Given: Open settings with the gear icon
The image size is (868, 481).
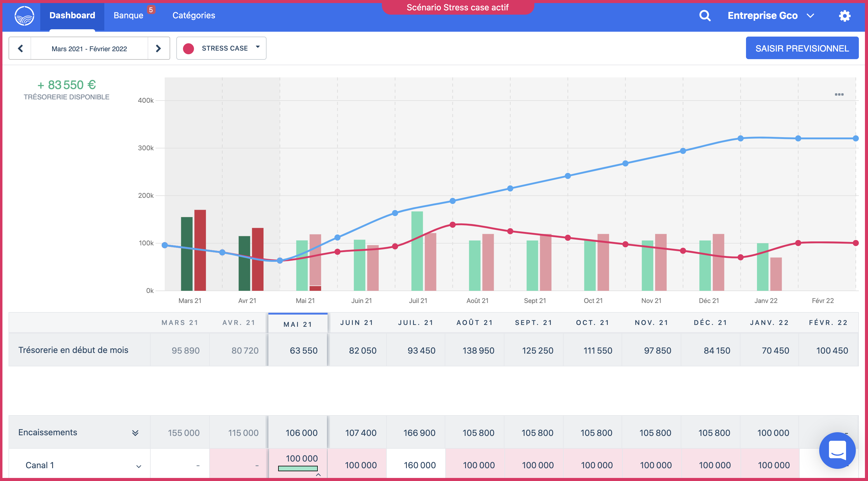Looking at the screenshot, I should pos(845,16).
